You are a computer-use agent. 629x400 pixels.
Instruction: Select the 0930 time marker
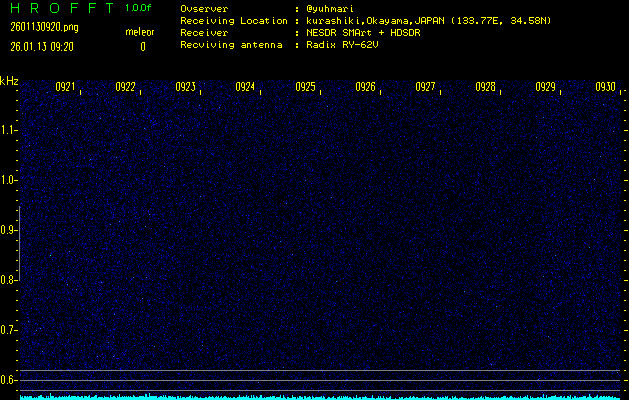[x=605, y=87]
